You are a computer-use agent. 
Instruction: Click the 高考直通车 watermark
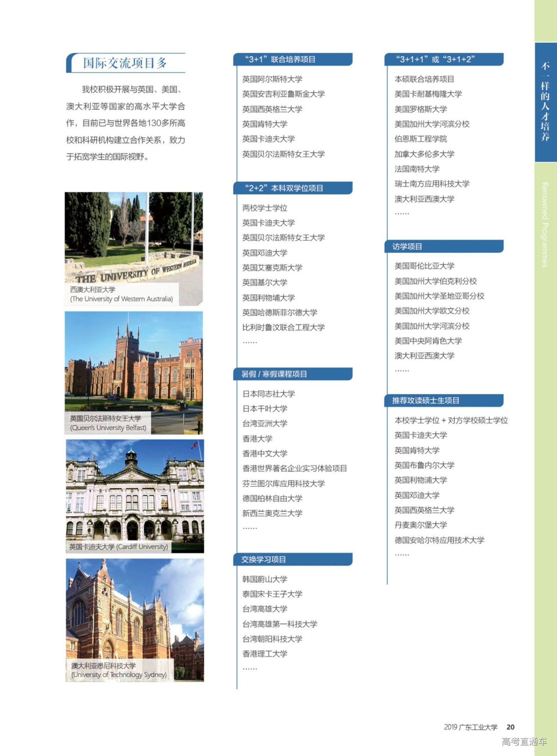coord(524,742)
